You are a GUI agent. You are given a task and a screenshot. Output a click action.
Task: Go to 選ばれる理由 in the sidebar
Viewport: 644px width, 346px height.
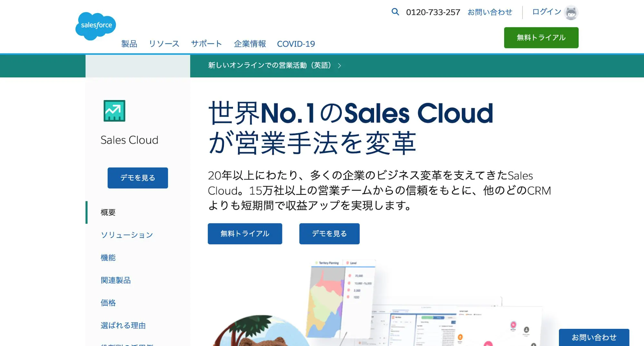coord(123,325)
